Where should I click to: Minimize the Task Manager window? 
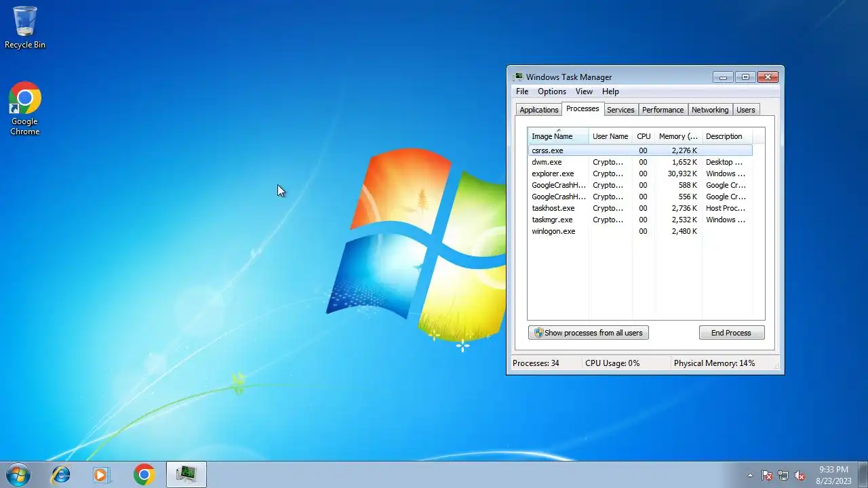point(723,77)
